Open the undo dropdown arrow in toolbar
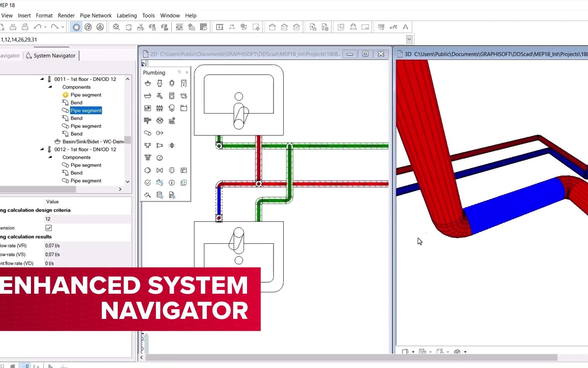This screenshot has width=588, height=368. click(x=45, y=27)
